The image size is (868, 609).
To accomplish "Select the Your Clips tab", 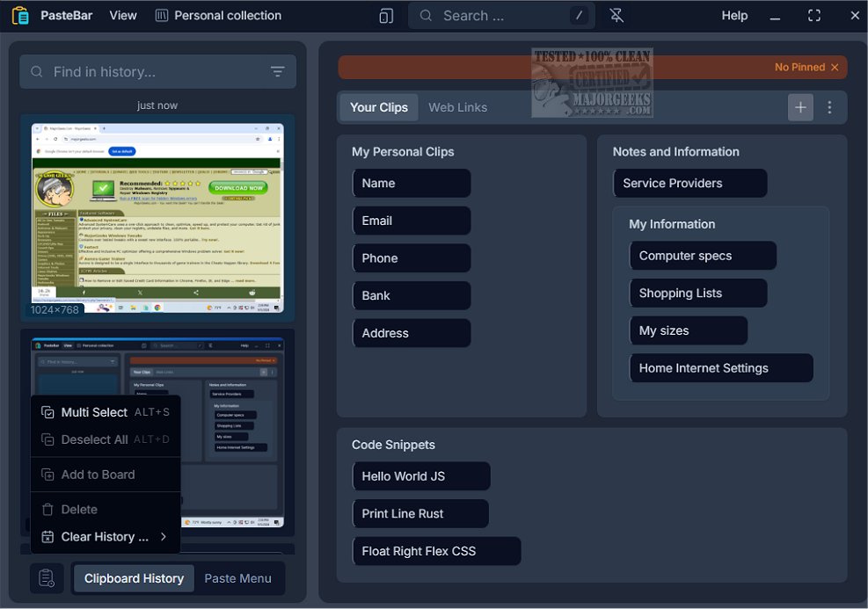I will [x=379, y=107].
